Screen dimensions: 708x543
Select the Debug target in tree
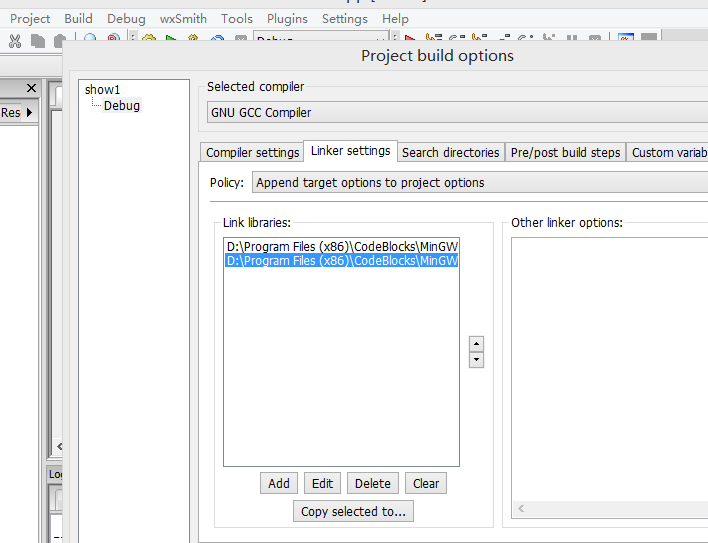[x=121, y=105]
